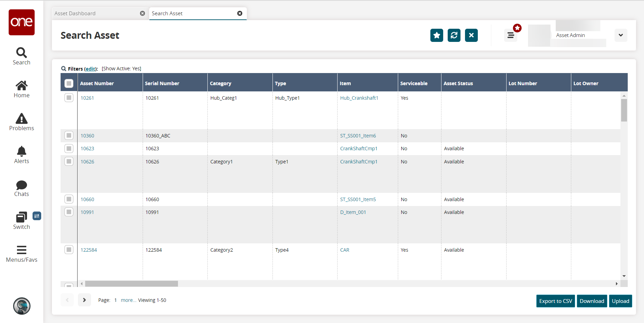This screenshot has width=644, height=323.
Task: Select the checkbox for asset 10626
Action: [69, 162]
